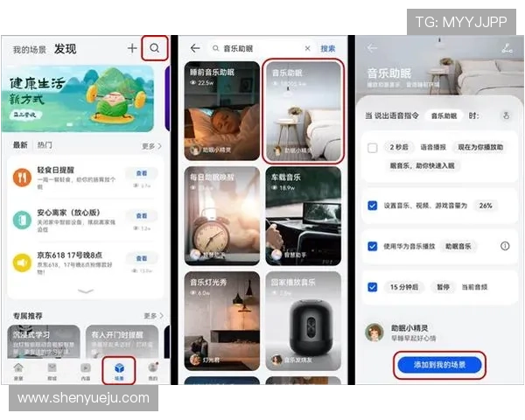
Task: Open 更多 next to 专属推荐
Action: tap(153, 316)
